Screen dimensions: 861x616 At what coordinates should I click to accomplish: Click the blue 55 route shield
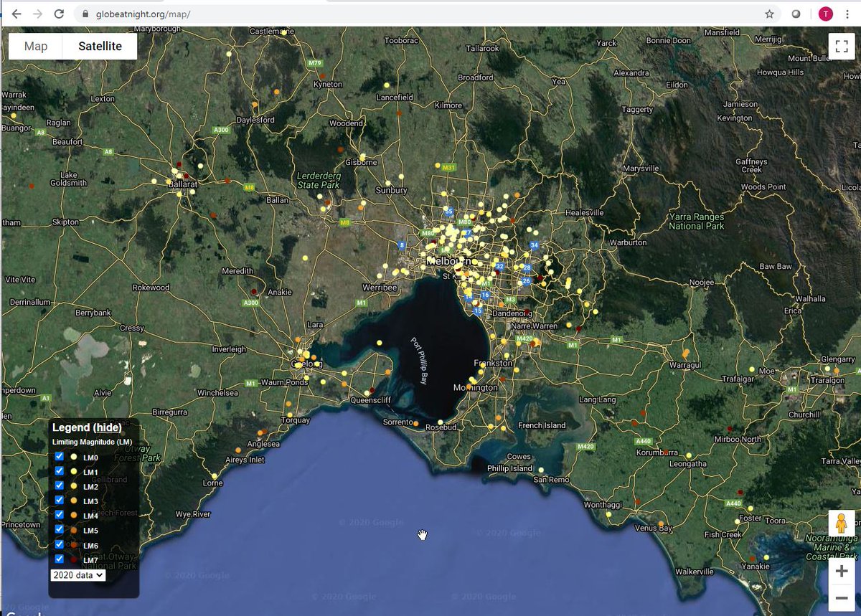tap(449, 212)
